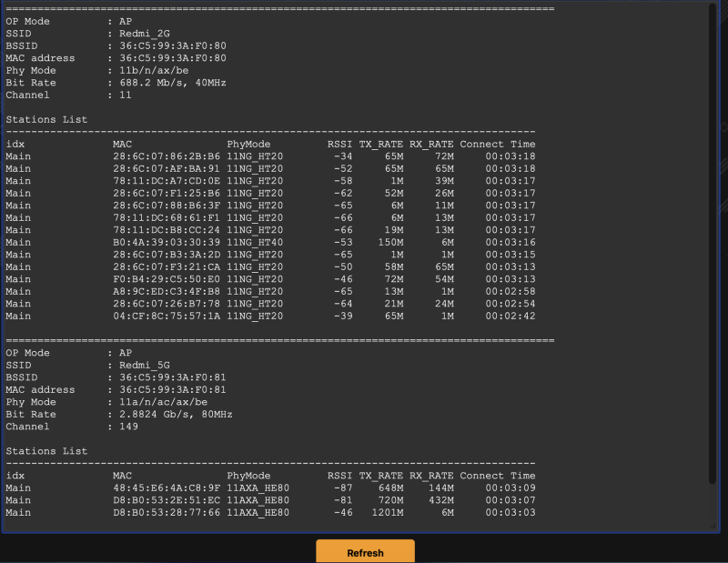This screenshot has height=563, width=728.
Task: Click TX_RATE 150M value
Action: point(390,242)
